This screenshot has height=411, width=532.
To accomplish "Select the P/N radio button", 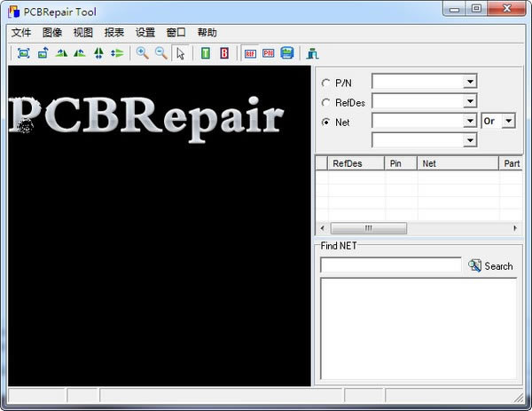I will [x=326, y=82].
